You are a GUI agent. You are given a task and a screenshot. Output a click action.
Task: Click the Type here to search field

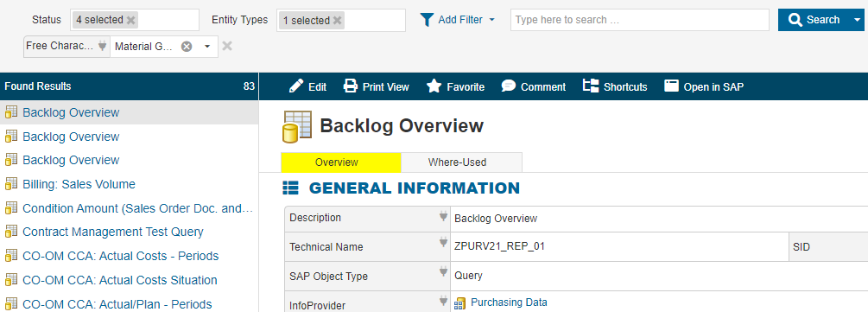[x=640, y=20]
